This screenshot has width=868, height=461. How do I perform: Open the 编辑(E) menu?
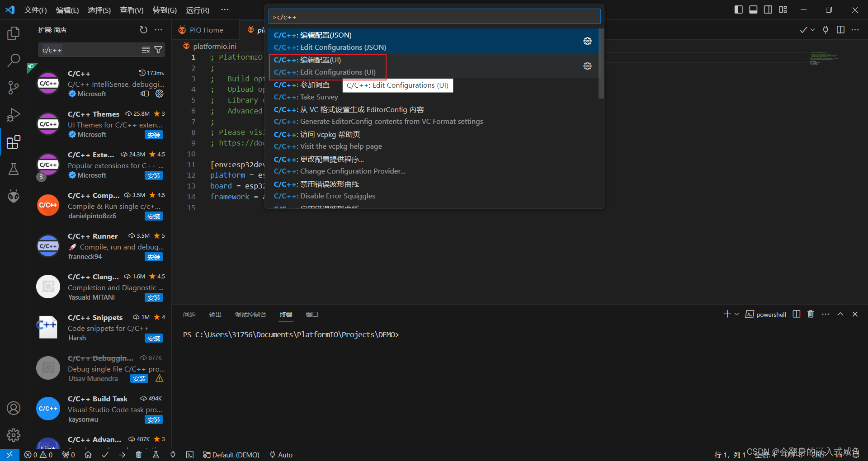click(x=67, y=10)
